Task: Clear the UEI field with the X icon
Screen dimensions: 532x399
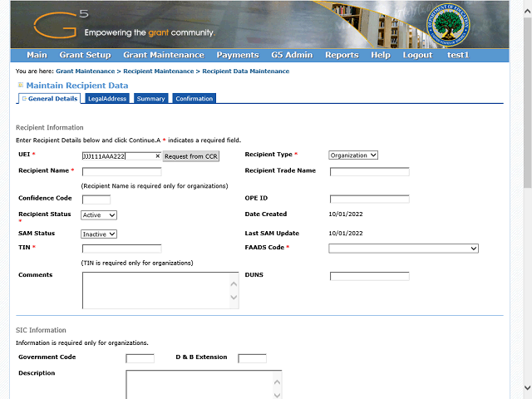Action: click(157, 156)
